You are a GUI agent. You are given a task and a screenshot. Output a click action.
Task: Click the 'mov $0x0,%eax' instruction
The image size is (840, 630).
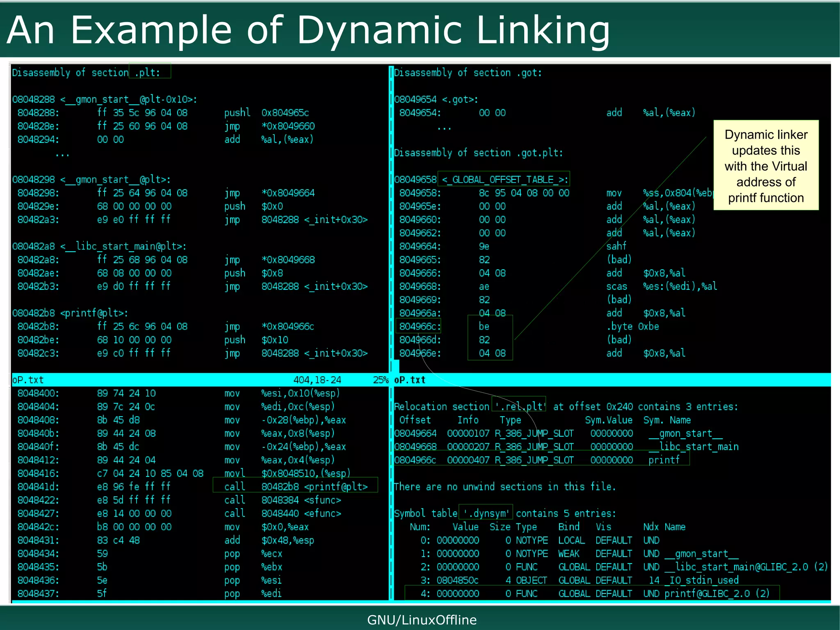tap(267, 527)
